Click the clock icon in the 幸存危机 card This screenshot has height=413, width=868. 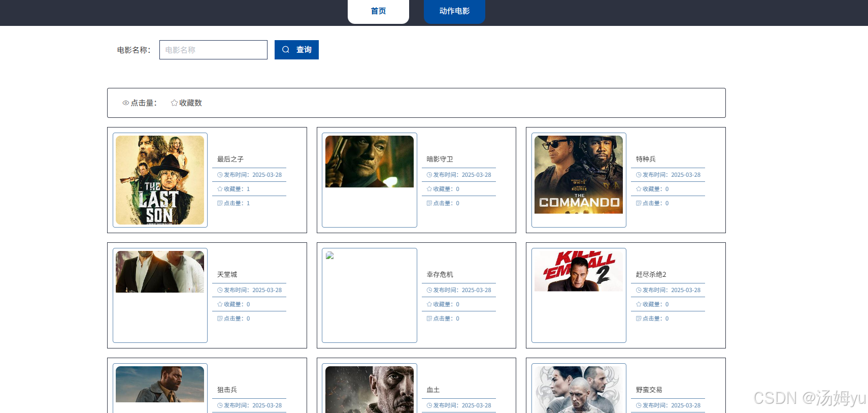coord(429,290)
